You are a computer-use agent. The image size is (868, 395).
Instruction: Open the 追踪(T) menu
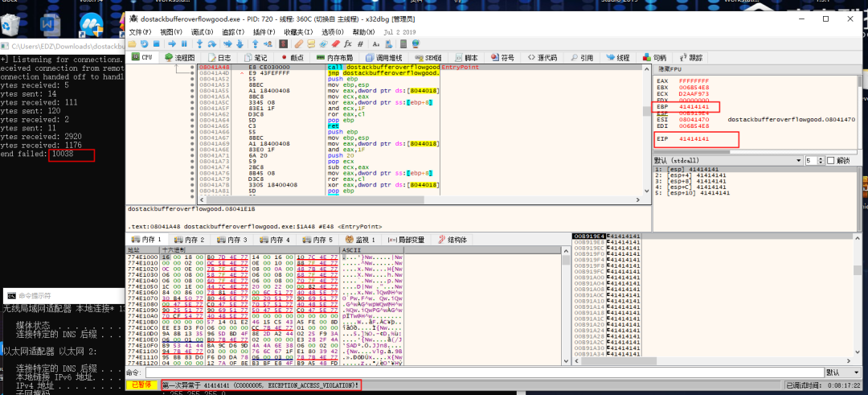point(233,32)
